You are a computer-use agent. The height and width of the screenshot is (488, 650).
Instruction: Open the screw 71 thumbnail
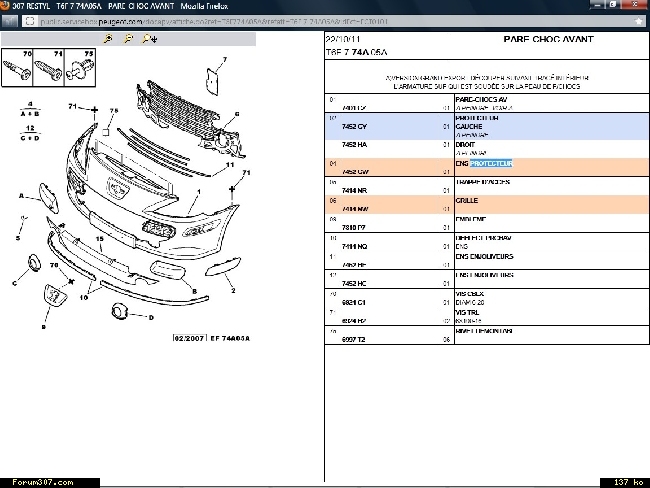click(49, 67)
